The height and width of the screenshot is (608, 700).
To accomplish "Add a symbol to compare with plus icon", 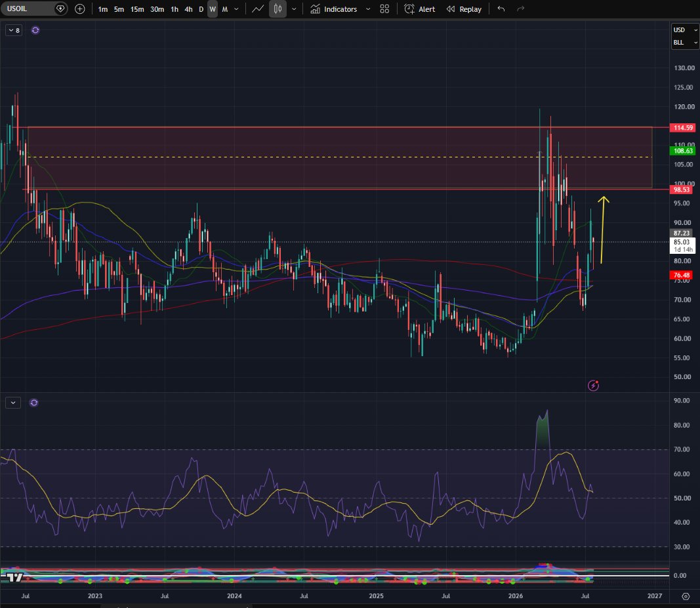I will click(80, 9).
